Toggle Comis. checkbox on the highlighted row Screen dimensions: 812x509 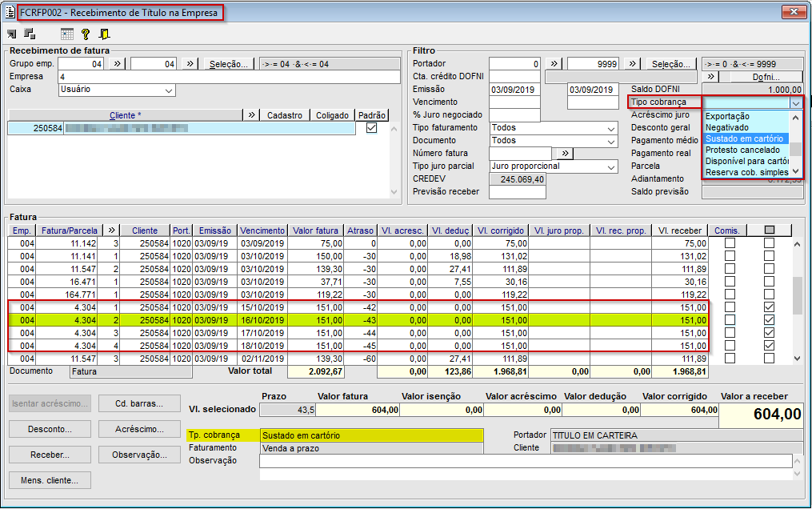coord(730,319)
